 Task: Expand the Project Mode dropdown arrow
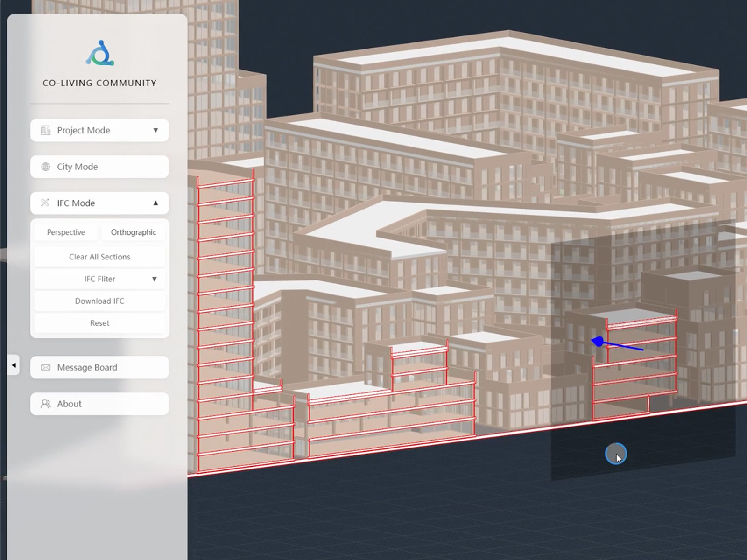tap(155, 130)
